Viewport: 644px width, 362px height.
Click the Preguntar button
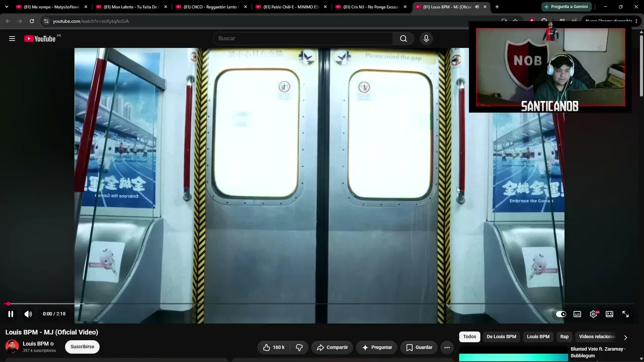tap(377, 347)
